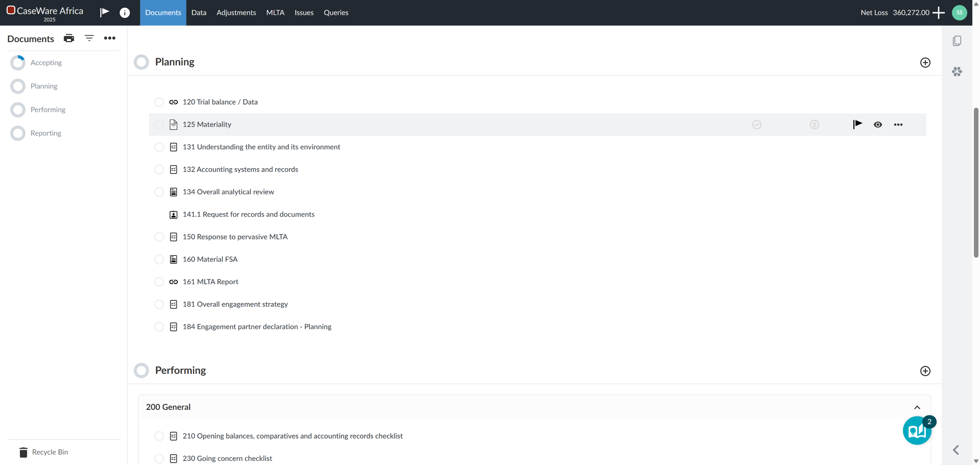
Task: Switch to the Adjustments tab
Action: tap(236, 13)
